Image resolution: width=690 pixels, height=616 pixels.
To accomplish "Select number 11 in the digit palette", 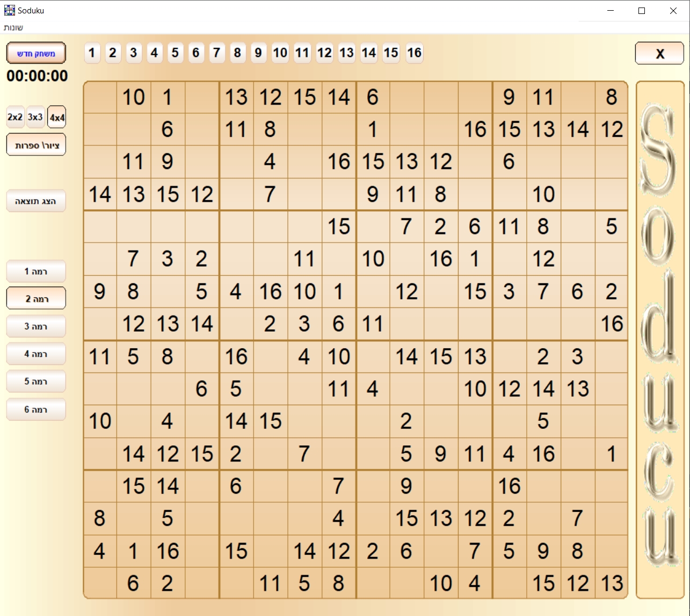I will click(x=302, y=53).
